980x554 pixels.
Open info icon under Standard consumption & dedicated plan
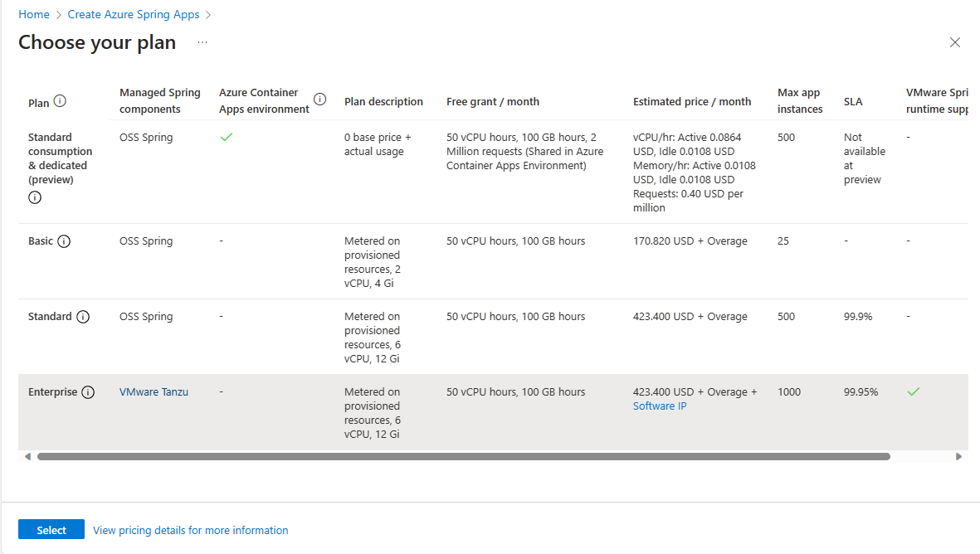(35, 197)
